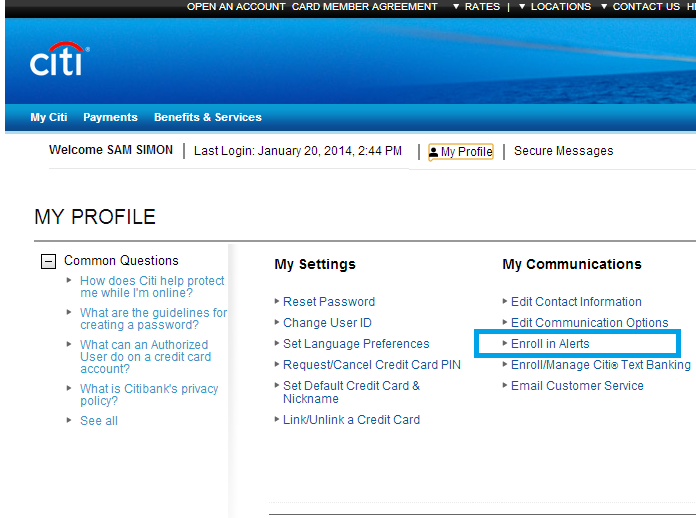Screen dimensions: 696x518
Task: Click Open an Account in top bar
Action: 236,7
